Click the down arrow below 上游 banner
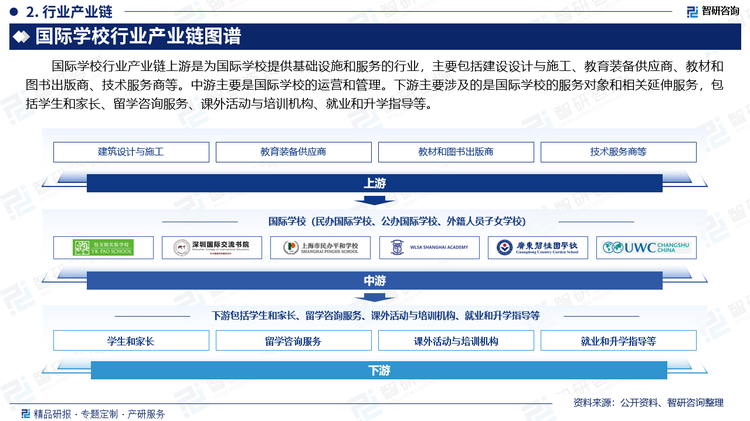Image resolution: width=750 pixels, height=421 pixels. [x=375, y=200]
